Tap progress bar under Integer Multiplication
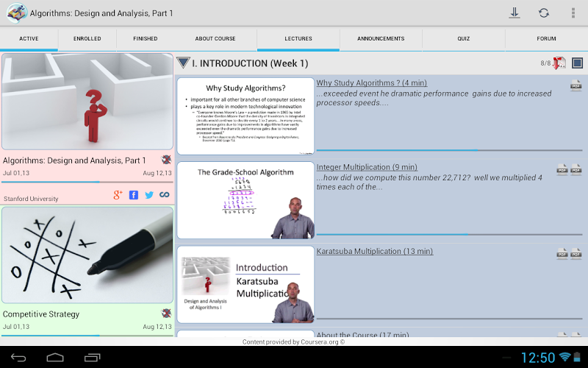 449,234
